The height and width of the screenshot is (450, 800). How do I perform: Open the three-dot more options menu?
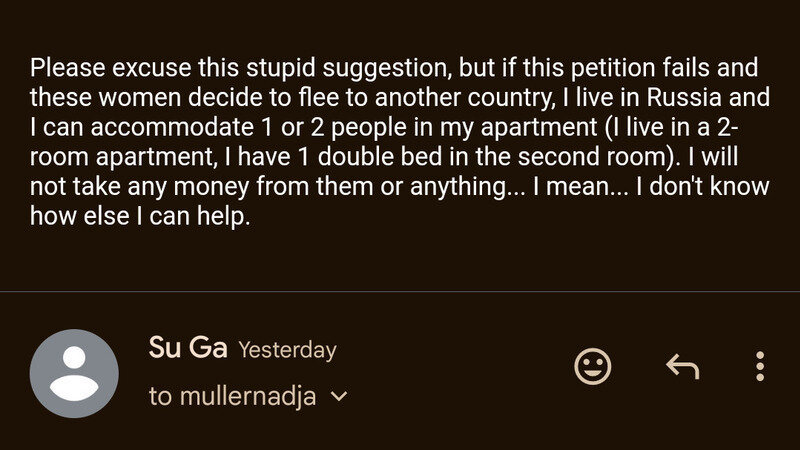pyautogui.click(x=760, y=366)
